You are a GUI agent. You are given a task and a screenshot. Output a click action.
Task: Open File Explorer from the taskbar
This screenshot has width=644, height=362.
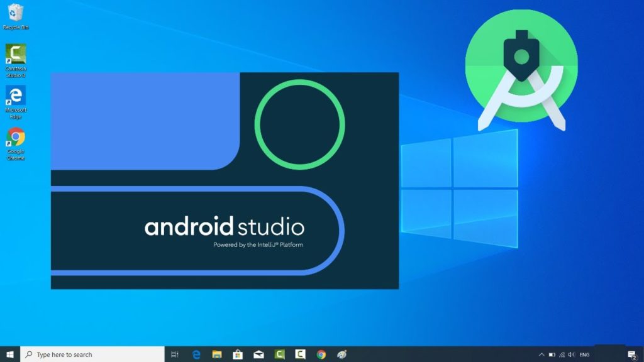point(216,353)
